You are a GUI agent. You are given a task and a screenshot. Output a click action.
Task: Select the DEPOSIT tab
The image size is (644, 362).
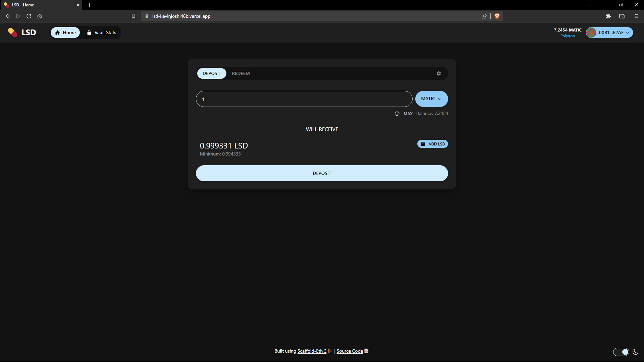coord(211,73)
